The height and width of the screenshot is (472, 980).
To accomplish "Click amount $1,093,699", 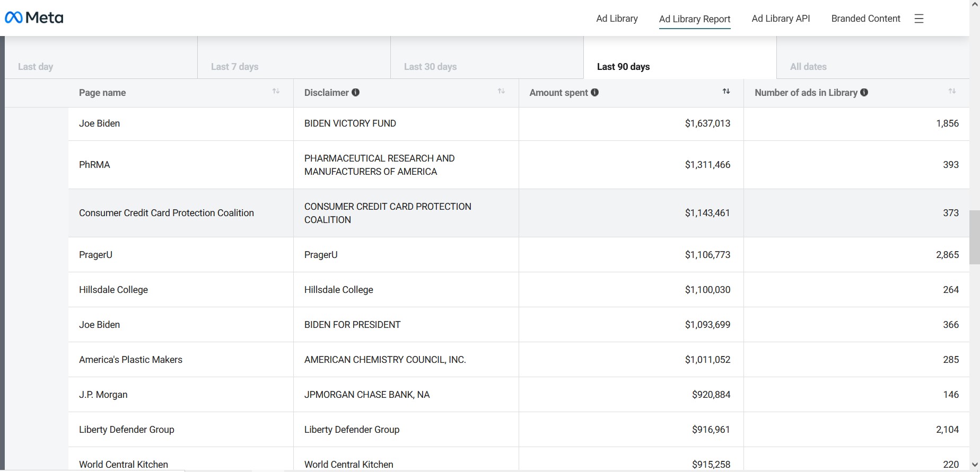I will click(707, 325).
